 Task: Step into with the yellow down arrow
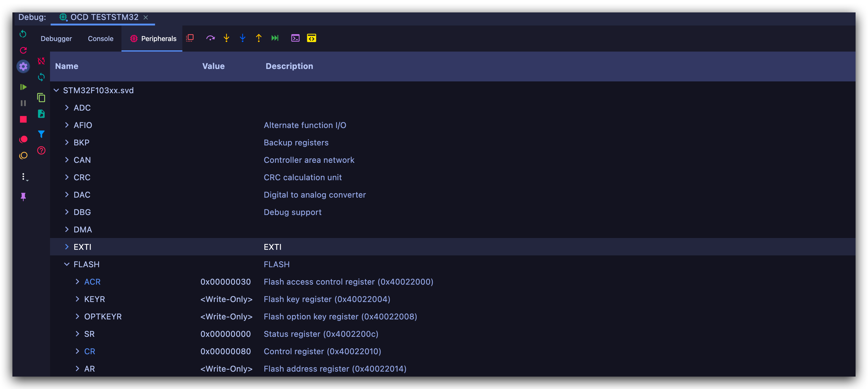point(226,38)
